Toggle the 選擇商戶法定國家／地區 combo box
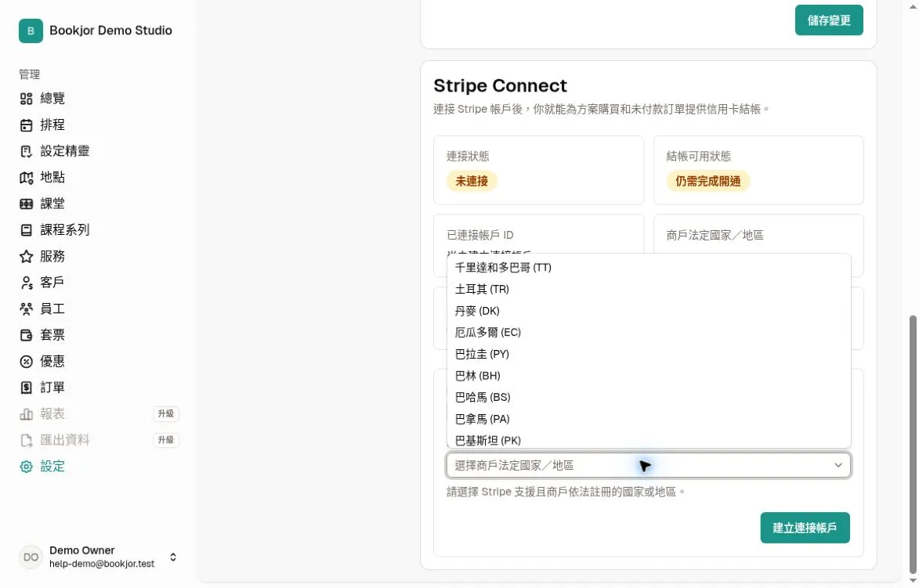Image resolution: width=919 pixels, height=588 pixels. pos(648,465)
